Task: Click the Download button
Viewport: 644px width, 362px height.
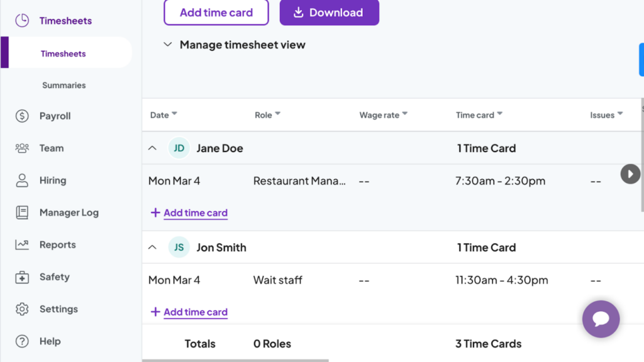Action: [329, 12]
